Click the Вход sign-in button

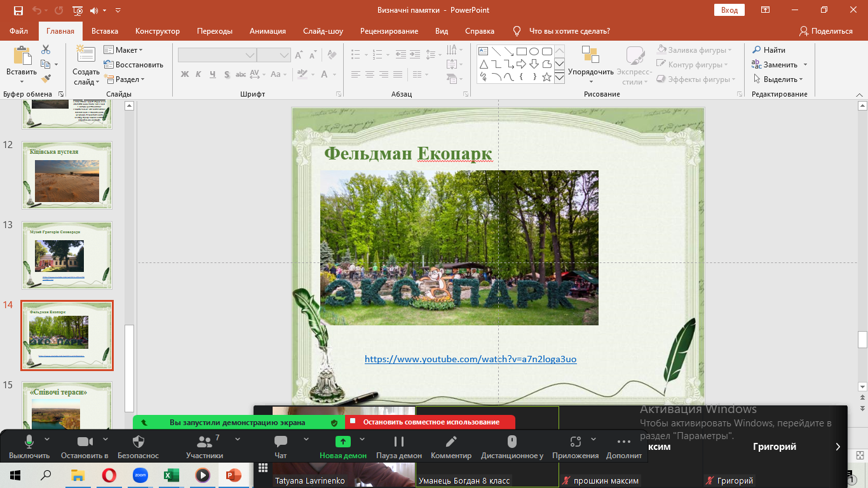729,10
